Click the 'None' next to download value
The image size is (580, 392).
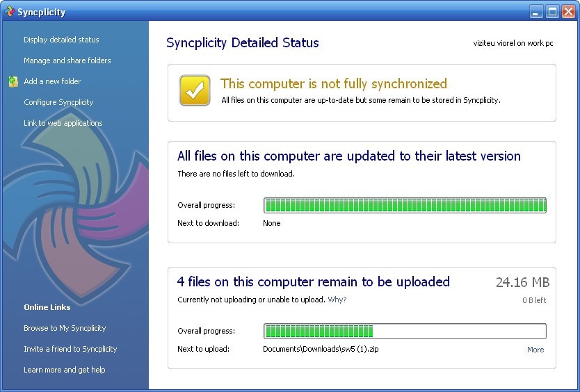[x=271, y=223]
